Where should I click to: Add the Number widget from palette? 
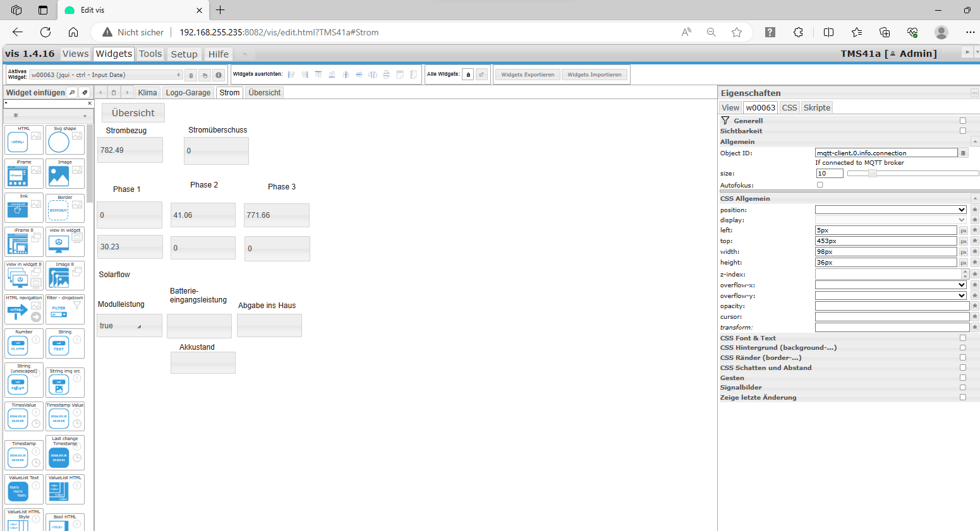click(24, 343)
